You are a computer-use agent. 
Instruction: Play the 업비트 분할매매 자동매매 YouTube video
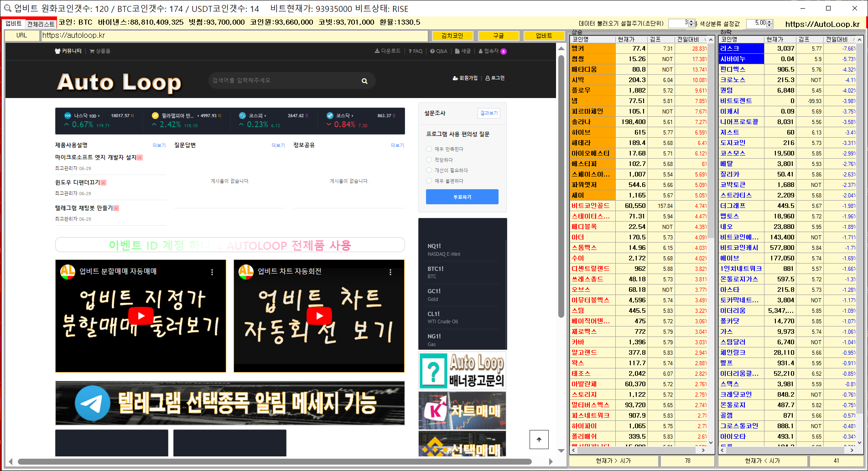click(x=140, y=316)
